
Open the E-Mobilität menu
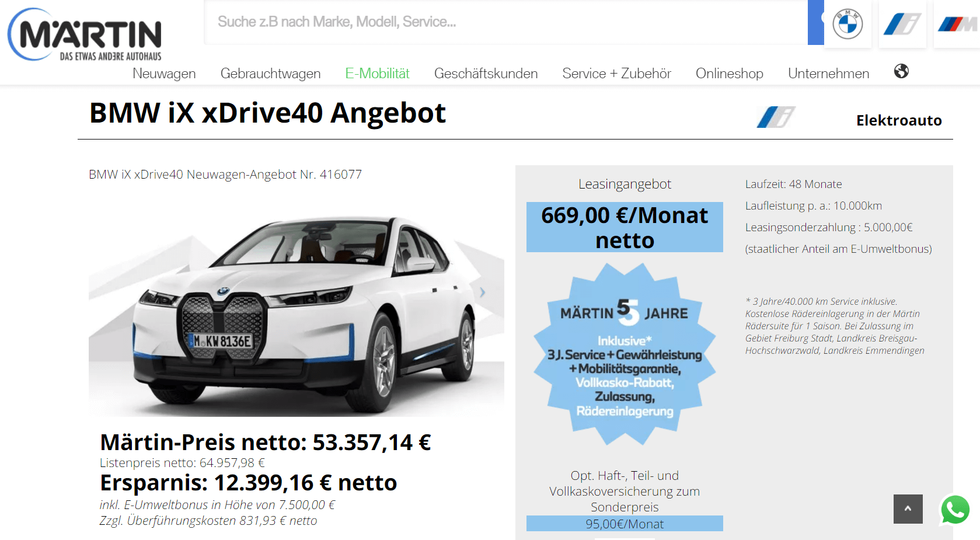pyautogui.click(x=377, y=74)
